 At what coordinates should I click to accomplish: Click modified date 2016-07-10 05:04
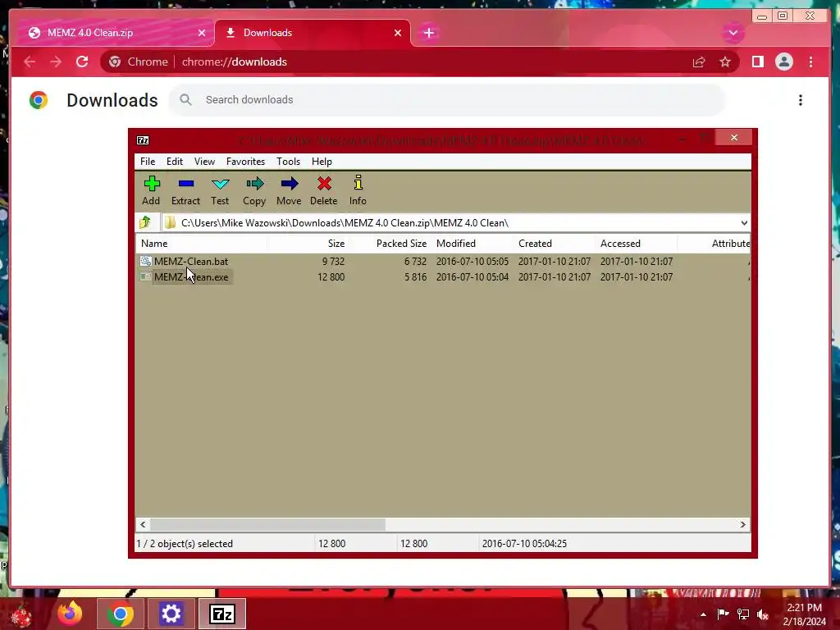point(472,277)
